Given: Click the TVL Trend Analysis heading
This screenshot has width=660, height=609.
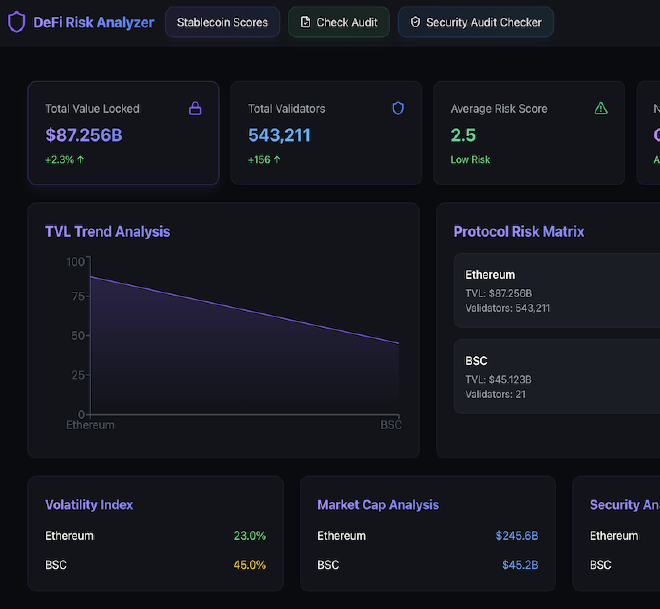Looking at the screenshot, I should 108,232.
